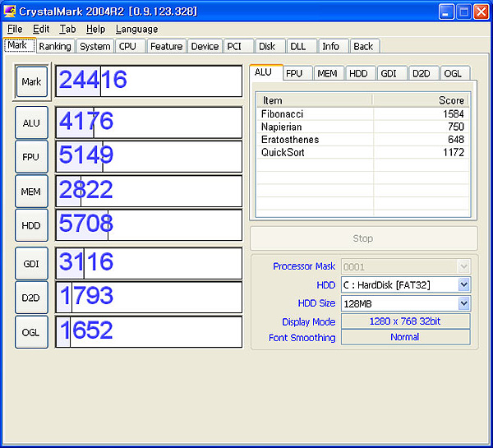This screenshot has height=448, width=493.
Task: Start the ALU benchmark button
Action: pyautogui.click(x=31, y=122)
